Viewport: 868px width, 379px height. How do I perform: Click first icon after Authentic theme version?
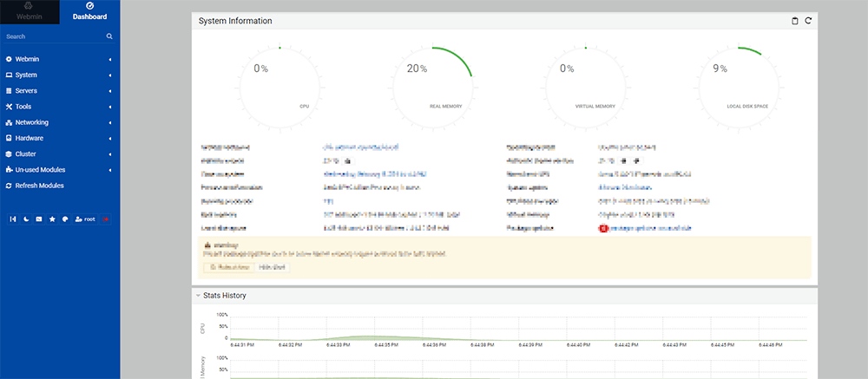tap(624, 161)
